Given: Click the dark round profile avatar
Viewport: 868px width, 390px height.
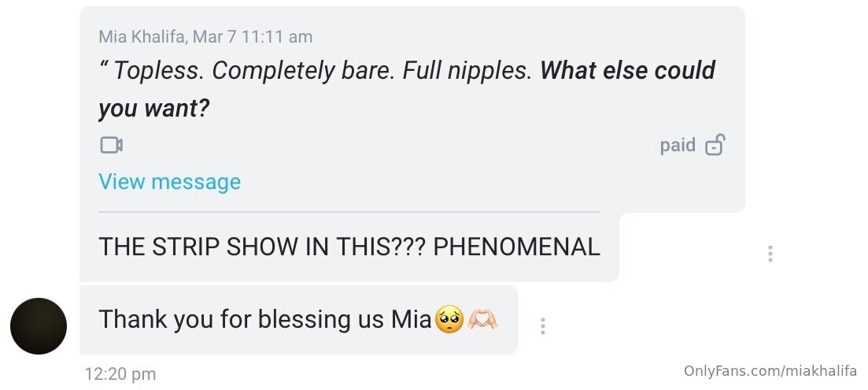Looking at the screenshot, I should pos(38,326).
